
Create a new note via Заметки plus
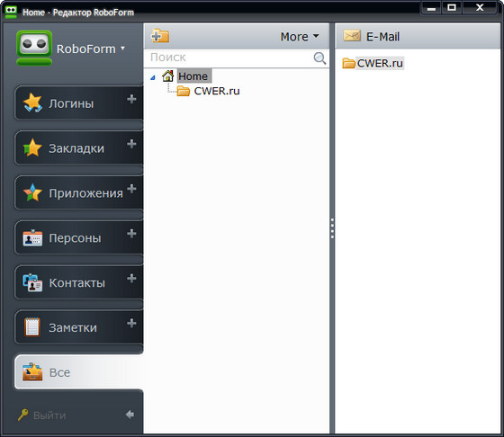point(131,323)
